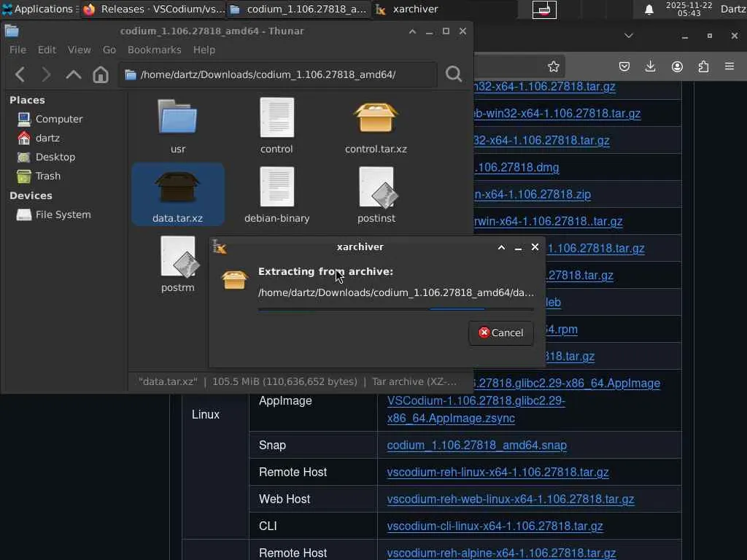Screen dimensions: 747x560
Task: Go back in Thunar navigation
Action: [20, 75]
